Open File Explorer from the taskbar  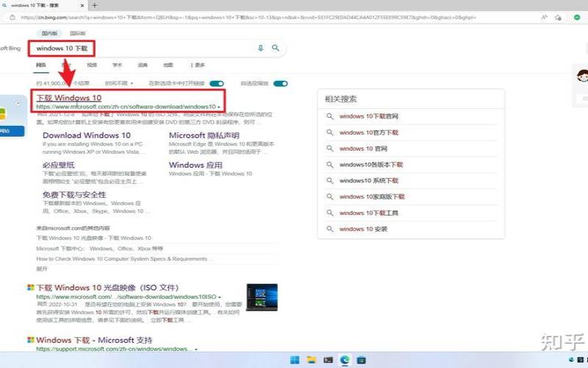point(311,360)
